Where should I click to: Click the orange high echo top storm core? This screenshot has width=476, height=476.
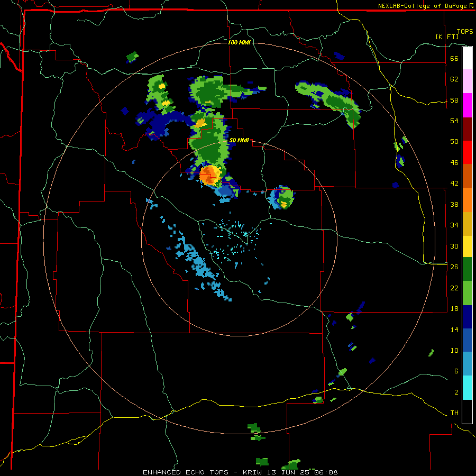(210, 175)
